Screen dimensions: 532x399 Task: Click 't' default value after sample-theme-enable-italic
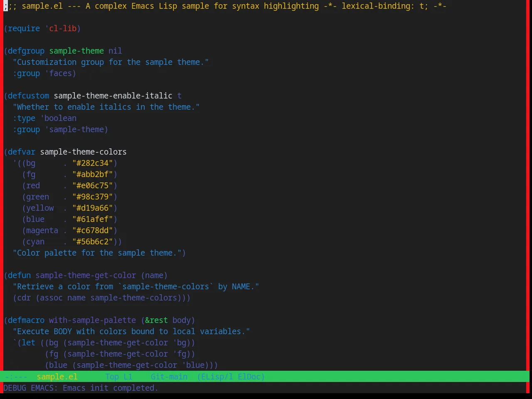click(x=179, y=96)
